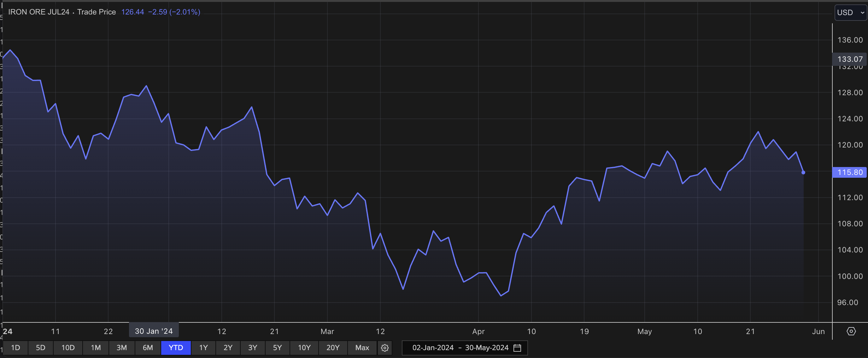Click the last data point marker on line
This screenshot has width=868, height=358.
click(x=803, y=172)
